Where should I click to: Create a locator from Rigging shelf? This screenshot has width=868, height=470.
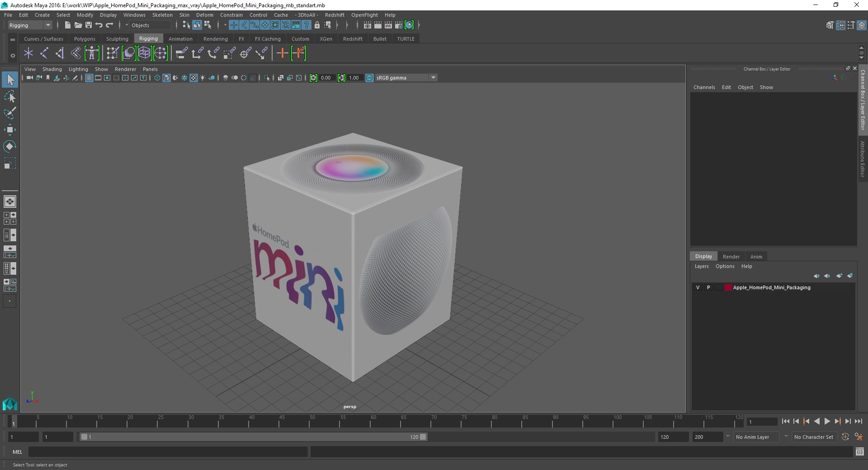(x=28, y=53)
